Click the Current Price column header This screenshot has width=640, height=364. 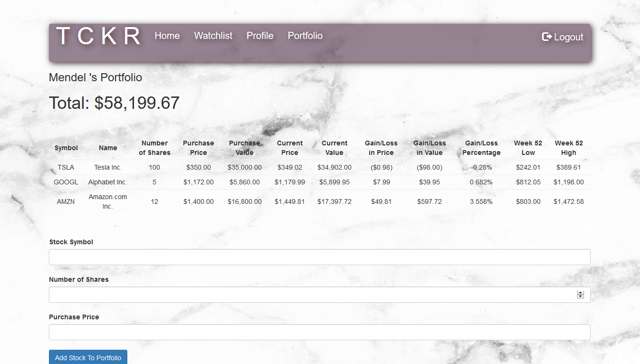(x=290, y=148)
